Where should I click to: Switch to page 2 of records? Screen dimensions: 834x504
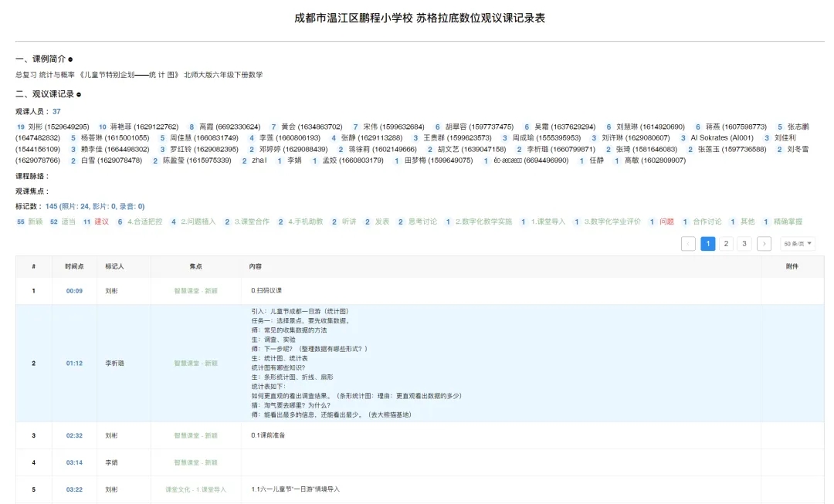(x=726, y=244)
